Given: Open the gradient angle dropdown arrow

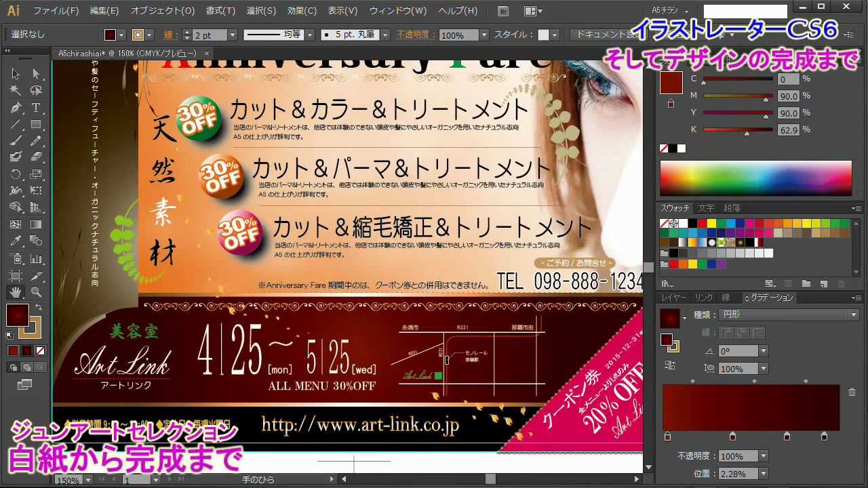Looking at the screenshot, I should tap(764, 351).
